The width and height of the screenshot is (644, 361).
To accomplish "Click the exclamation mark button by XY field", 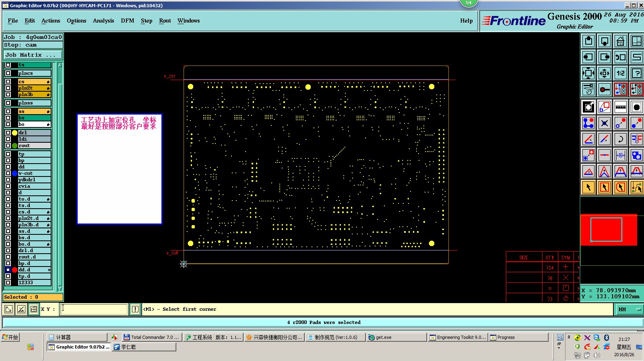I will 135,309.
